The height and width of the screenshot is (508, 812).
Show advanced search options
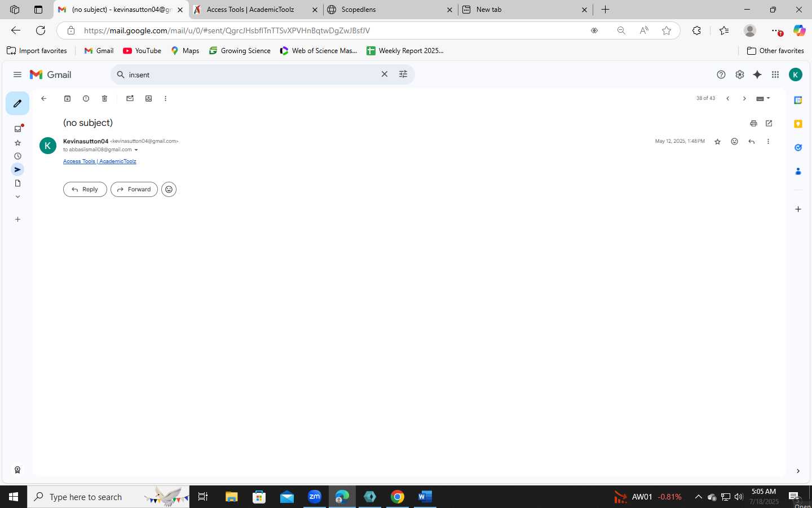point(403,74)
